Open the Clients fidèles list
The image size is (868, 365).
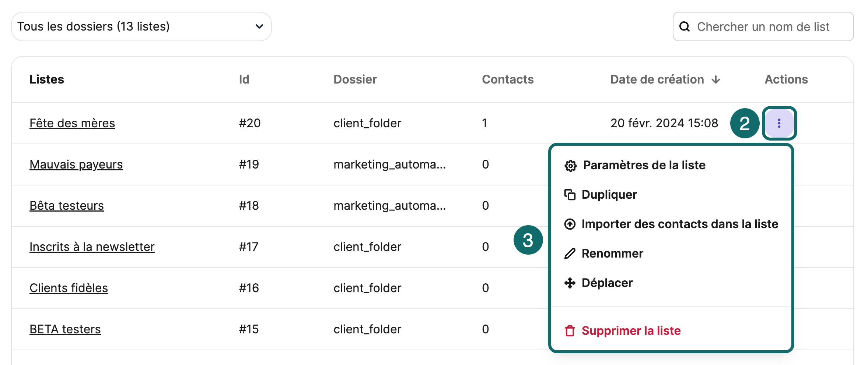[69, 288]
